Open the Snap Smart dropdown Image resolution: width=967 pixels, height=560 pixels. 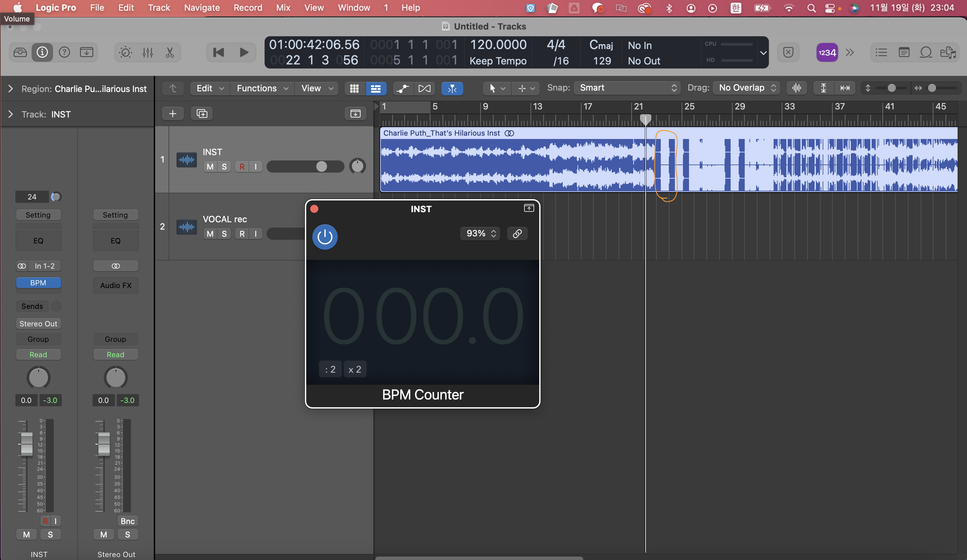click(627, 88)
